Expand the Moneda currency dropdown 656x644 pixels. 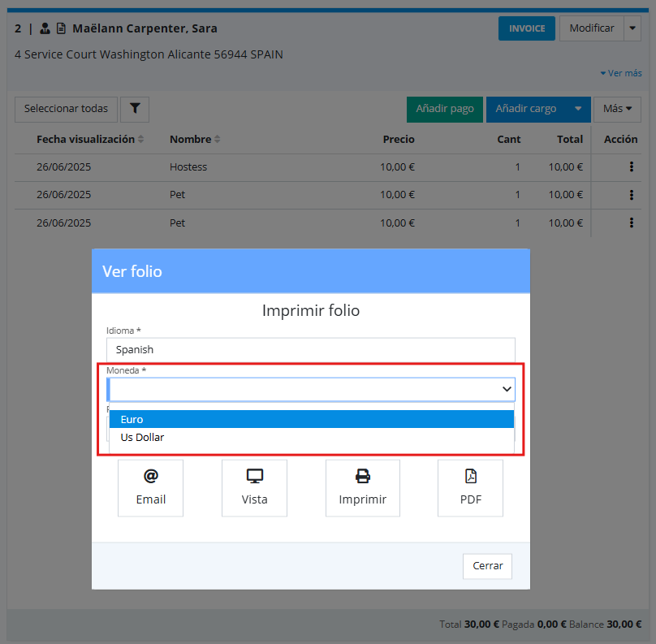tap(311, 390)
